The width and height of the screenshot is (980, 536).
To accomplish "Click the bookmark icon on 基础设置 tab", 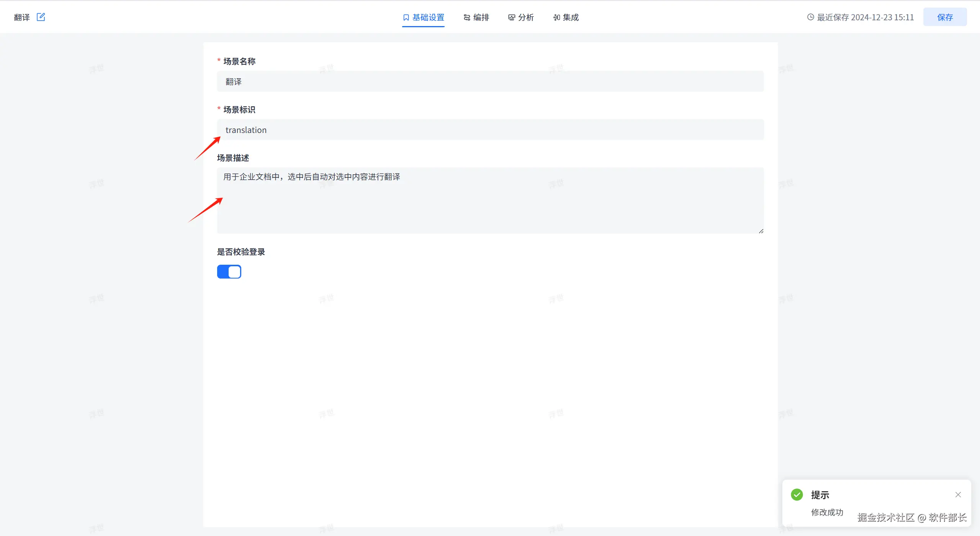I will tap(406, 18).
